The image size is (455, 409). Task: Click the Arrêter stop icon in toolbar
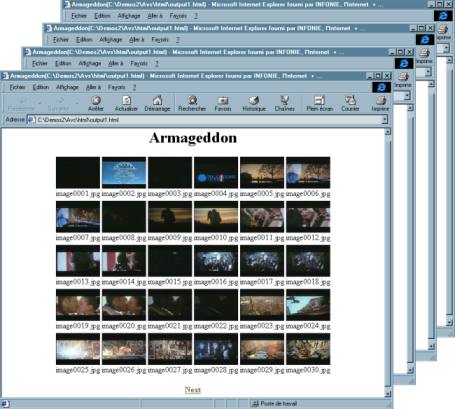[x=96, y=100]
